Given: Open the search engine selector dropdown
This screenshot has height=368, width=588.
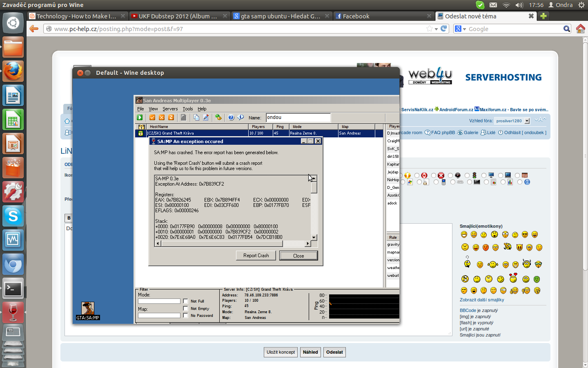Looking at the screenshot, I should (461, 29).
